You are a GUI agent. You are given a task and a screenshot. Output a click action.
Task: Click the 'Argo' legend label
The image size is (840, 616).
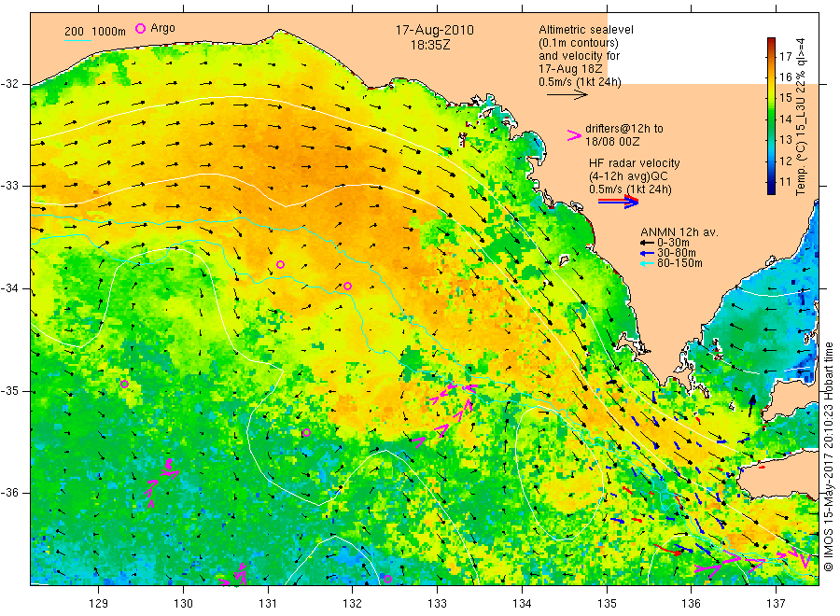point(162,28)
